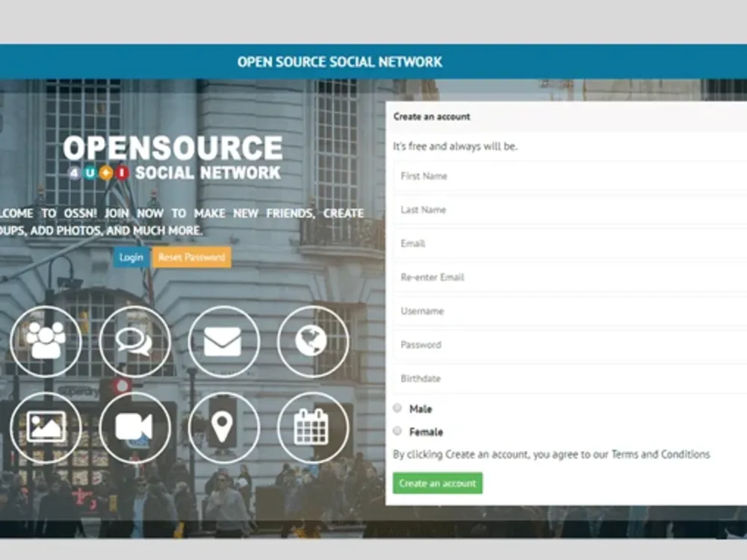Click the 'It's free and always will be.' text

tap(455, 146)
